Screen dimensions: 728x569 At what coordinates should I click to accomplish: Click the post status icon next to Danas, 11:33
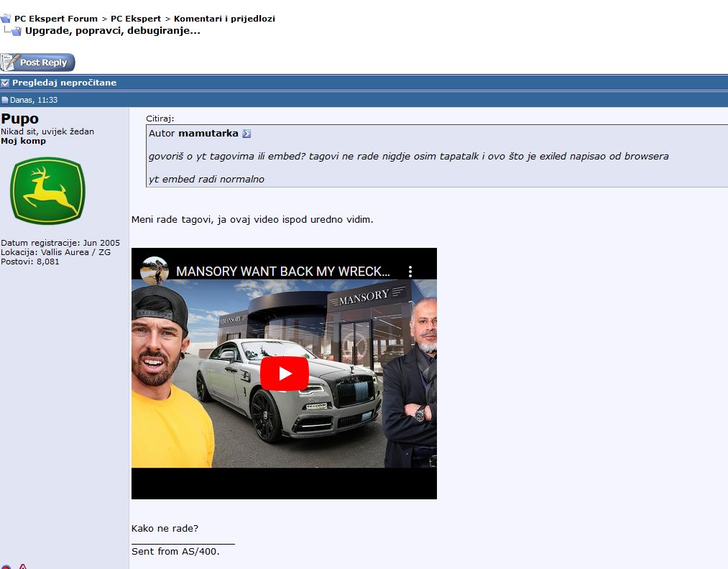tap(4, 100)
